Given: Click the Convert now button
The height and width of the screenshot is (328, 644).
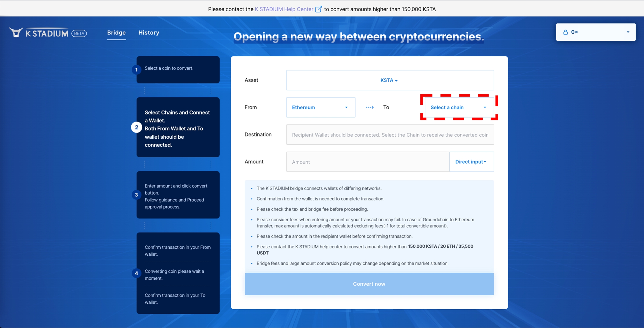Looking at the screenshot, I should coord(369,284).
